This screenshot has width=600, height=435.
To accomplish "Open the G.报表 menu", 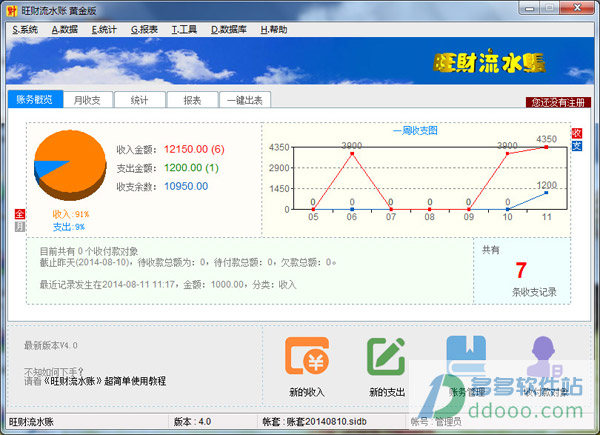I will tap(144, 29).
